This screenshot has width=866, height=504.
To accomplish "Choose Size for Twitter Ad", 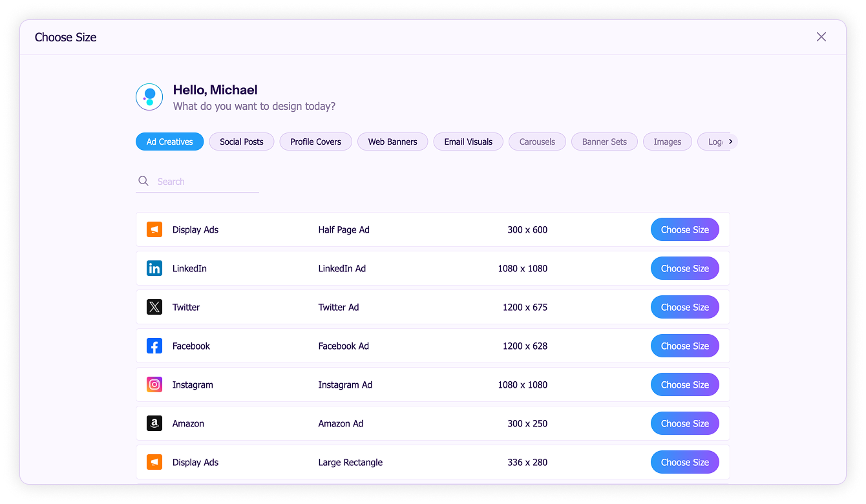I will coord(685,307).
